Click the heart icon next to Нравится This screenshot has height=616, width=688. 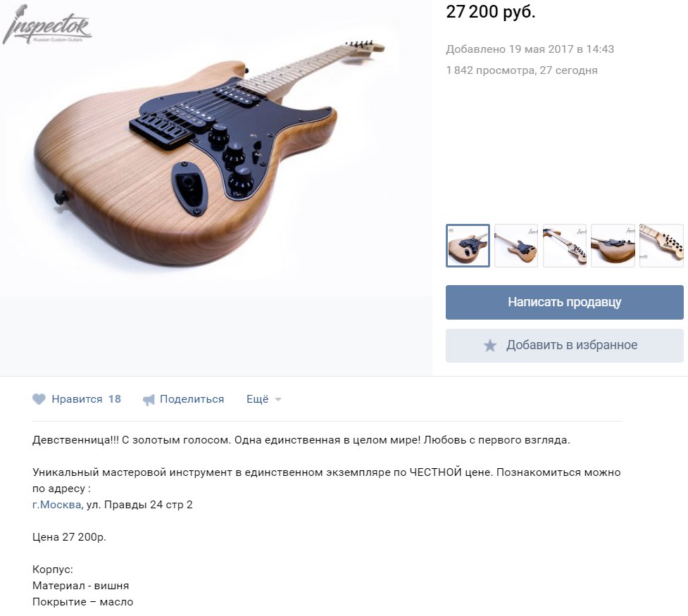39,399
